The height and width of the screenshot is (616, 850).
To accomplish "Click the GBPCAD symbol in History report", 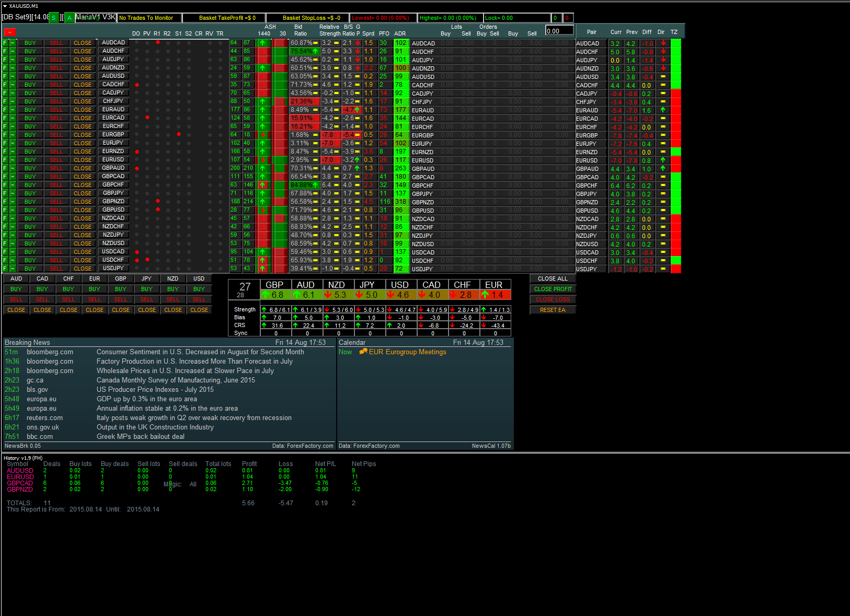I will coord(20,483).
